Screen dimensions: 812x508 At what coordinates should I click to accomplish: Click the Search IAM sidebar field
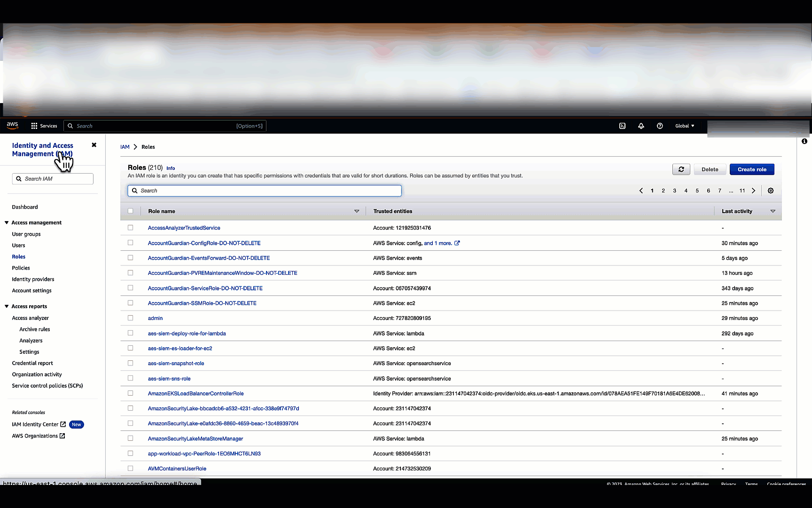point(53,179)
